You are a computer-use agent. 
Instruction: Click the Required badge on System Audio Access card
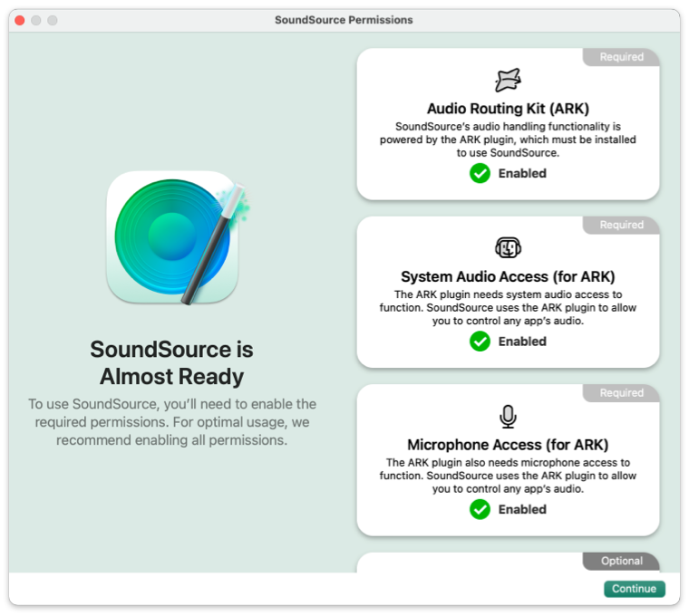pos(621,225)
